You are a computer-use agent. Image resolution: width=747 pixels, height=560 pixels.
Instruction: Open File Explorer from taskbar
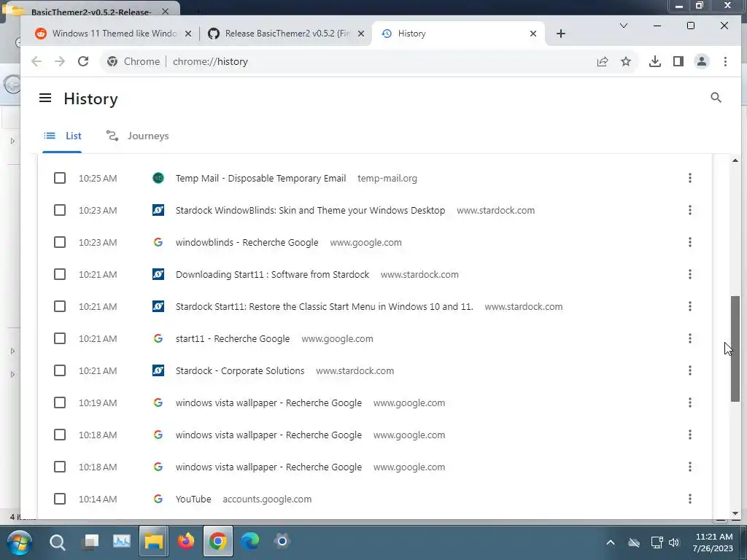point(153,542)
